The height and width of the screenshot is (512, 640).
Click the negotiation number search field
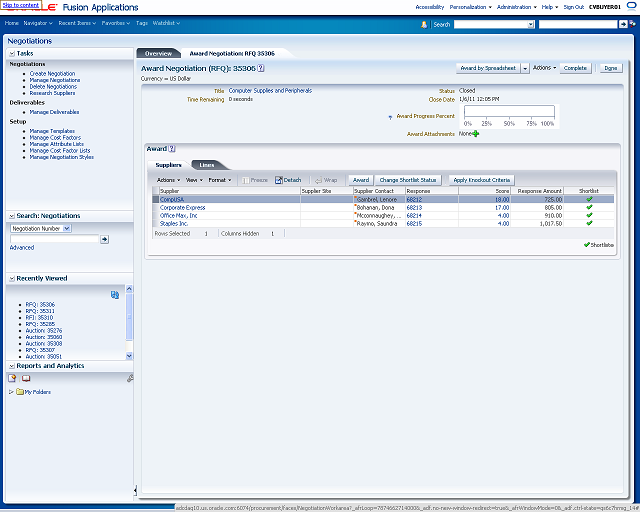(55, 239)
